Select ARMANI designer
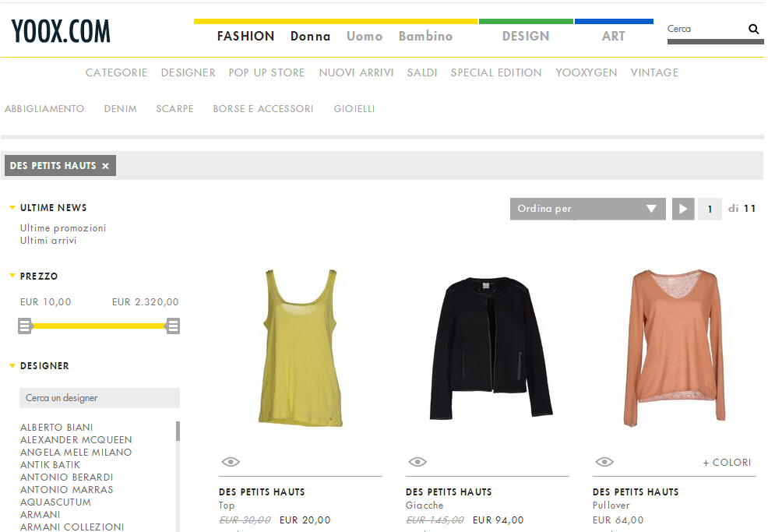Viewport: 768px width, 532px height. (41, 515)
